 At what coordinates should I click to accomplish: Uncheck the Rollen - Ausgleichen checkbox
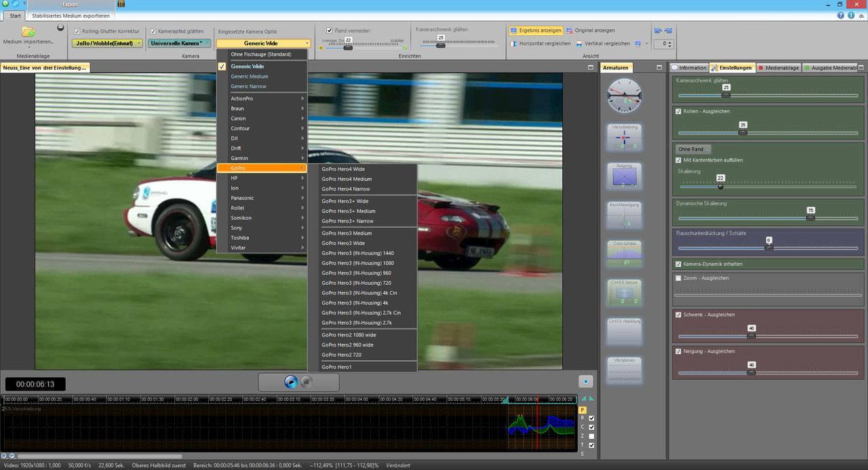[679, 111]
